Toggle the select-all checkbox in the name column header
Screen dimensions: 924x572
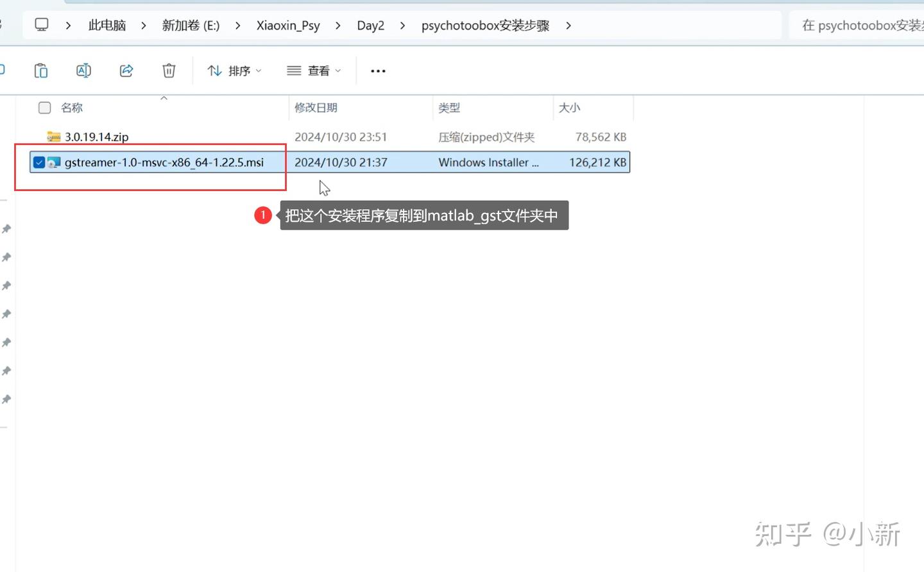pyautogui.click(x=44, y=107)
